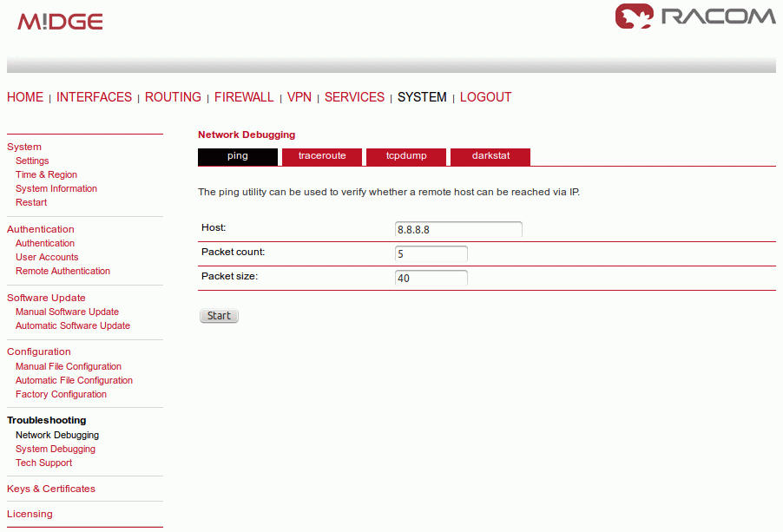Click LOGOUT in the navigation bar
The height and width of the screenshot is (532, 783).
(x=485, y=97)
